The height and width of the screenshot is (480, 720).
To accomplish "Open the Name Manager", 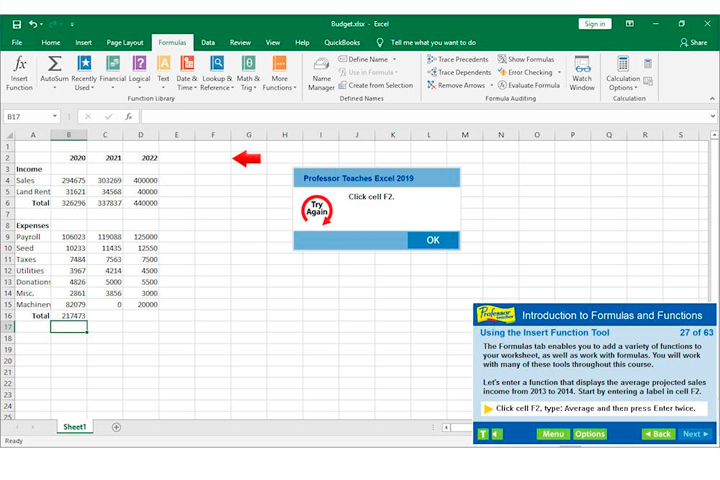I will [321, 74].
